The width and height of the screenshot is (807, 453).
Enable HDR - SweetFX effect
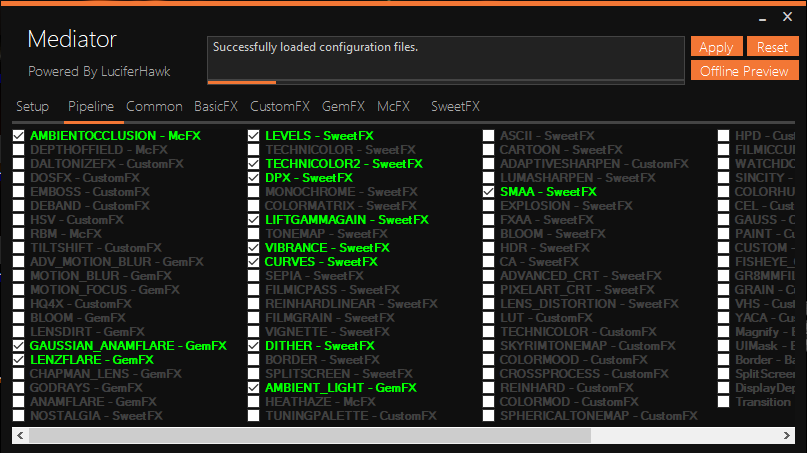pos(488,248)
